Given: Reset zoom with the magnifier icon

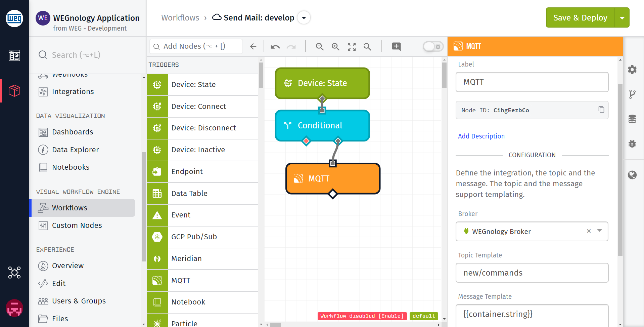Looking at the screenshot, I should (367, 46).
